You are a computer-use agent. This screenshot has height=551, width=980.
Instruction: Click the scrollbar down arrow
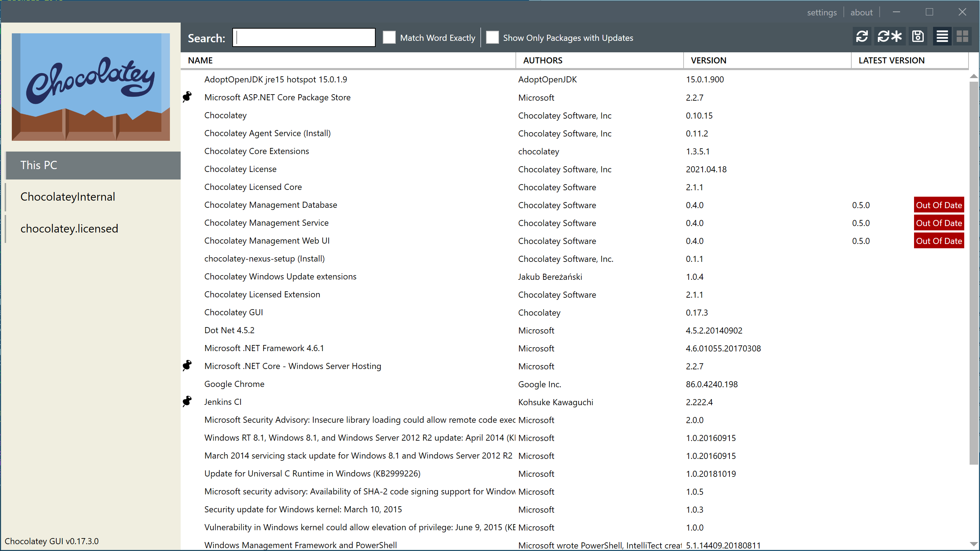[x=974, y=544]
